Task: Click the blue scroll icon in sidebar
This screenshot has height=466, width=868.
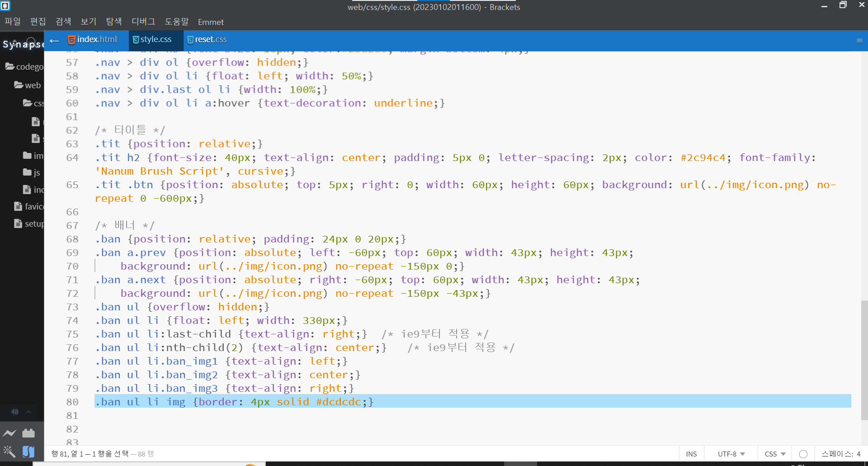Action: (28, 452)
